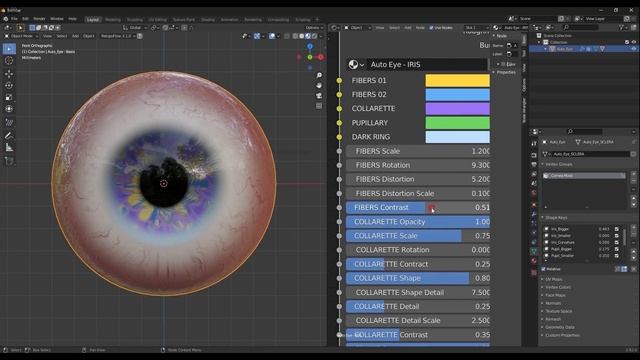Image resolution: width=640 pixels, height=360 pixels.
Task: Click the PUPILLARY green color swatch
Action: [457, 123]
